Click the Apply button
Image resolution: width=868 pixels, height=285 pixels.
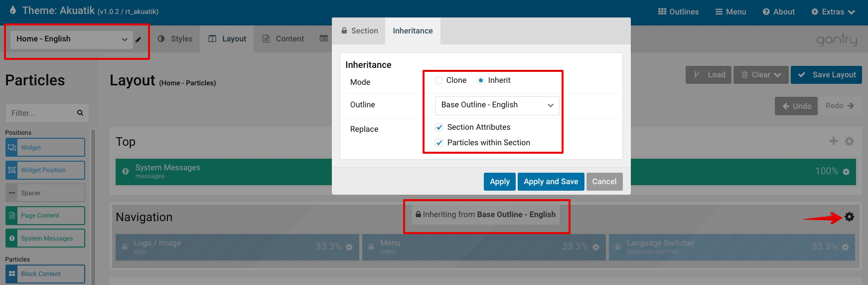500,182
